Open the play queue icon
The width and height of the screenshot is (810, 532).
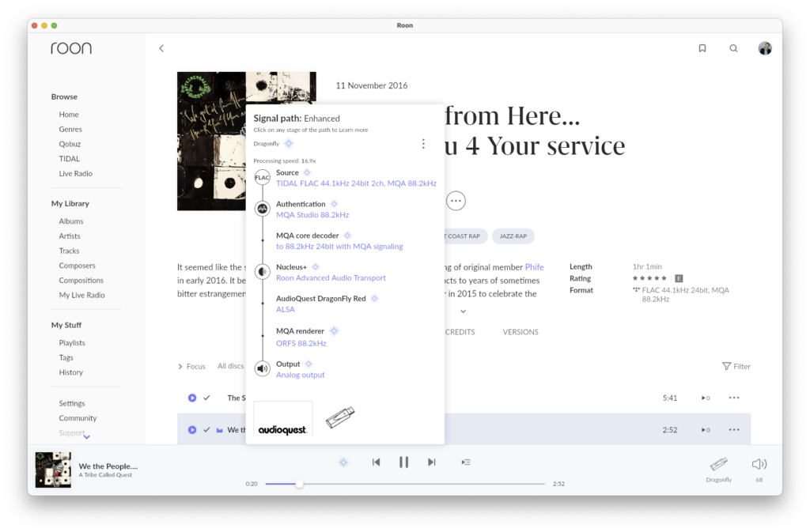click(x=465, y=462)
